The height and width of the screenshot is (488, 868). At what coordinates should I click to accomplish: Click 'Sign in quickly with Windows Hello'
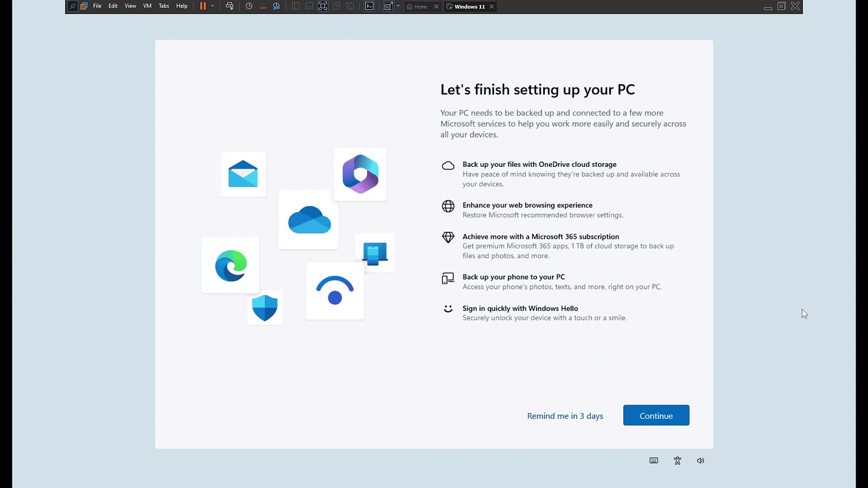pyautogui.click(x=520, y=309)
